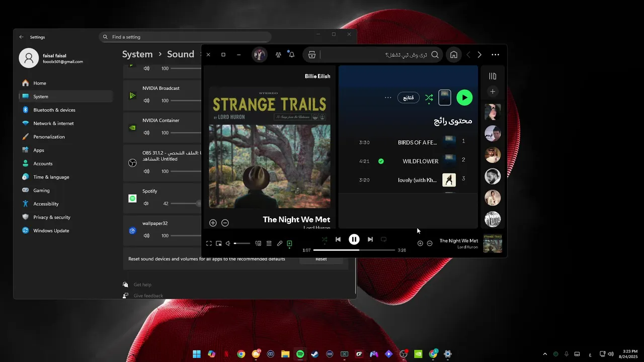Adjust the Spotify player volume slider
Viewport: 644px width, 362px height.
click(242, 243)
